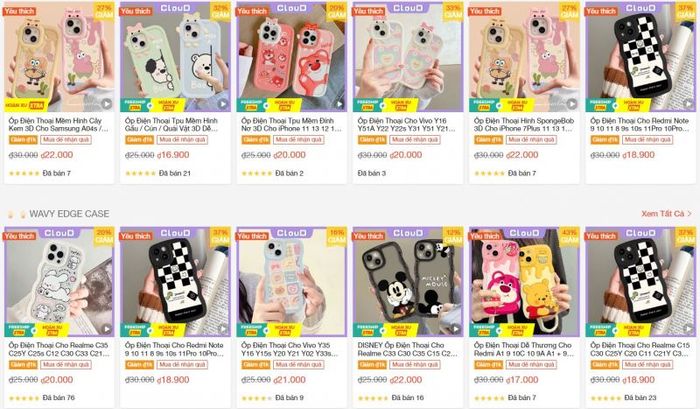This screenshot has height=409, width=700.
Task: Open checkered Realme C15 case thumbnail
Action: point(641,282)
